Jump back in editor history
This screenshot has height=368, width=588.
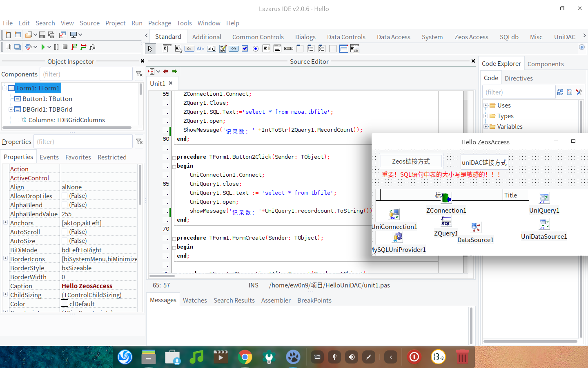(165, 72)
